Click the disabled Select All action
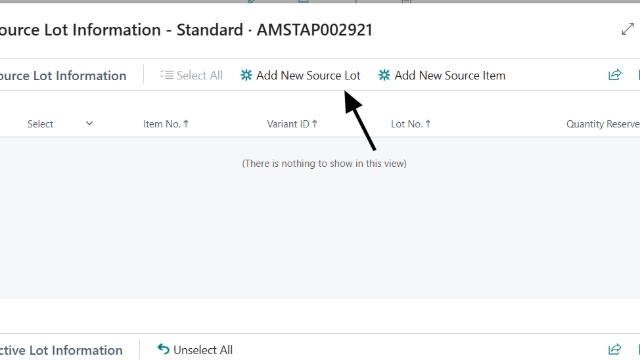 [x=191, y=76]
